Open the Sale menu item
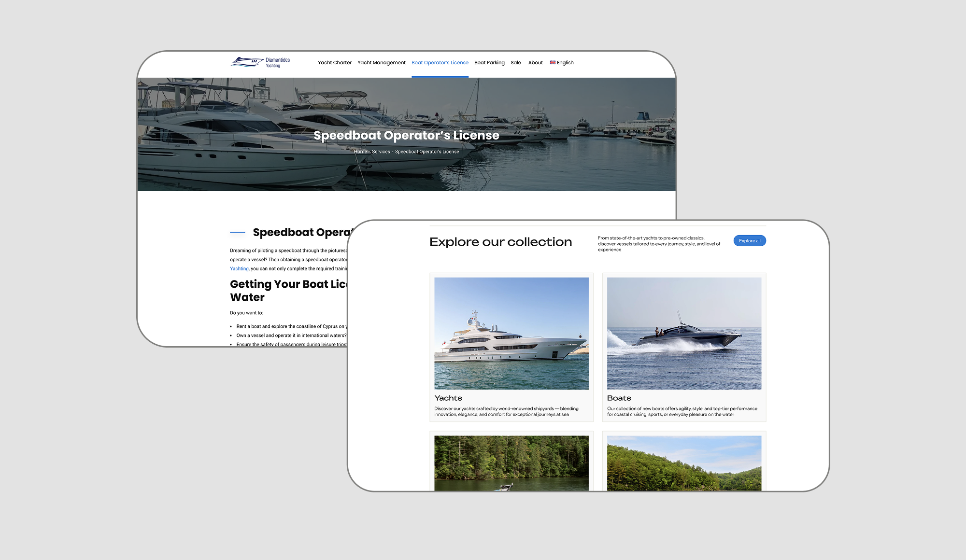The height and width of the screenshot is (560, 966). 515,62
